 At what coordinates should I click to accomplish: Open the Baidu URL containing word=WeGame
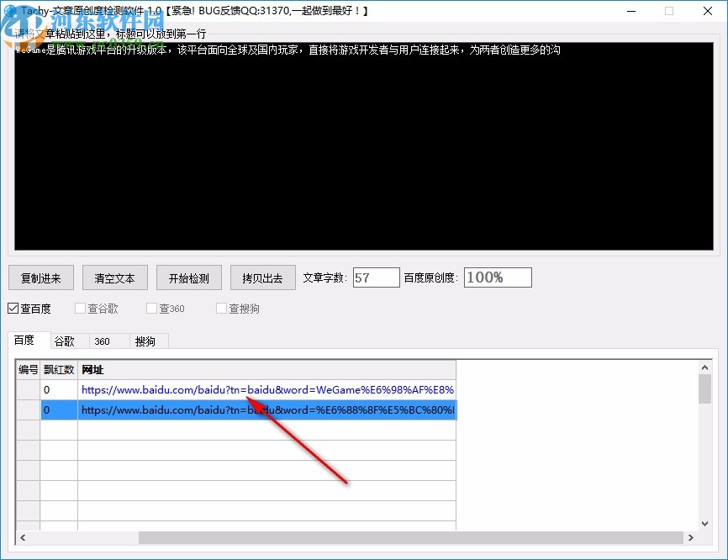(267, 390)
